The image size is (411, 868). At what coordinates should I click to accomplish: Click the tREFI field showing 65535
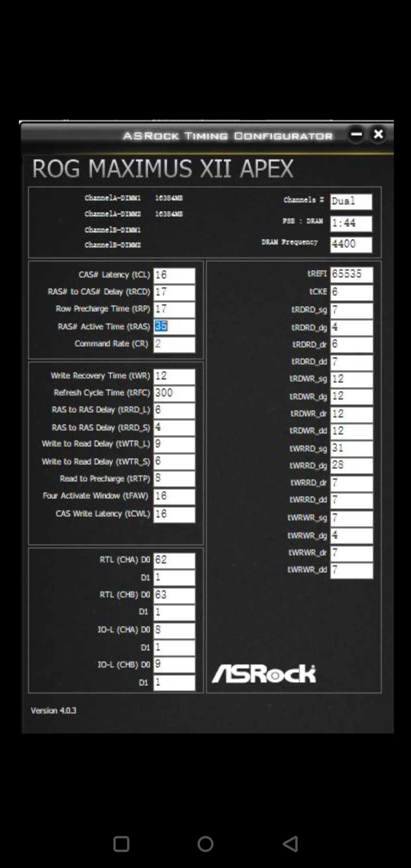tap(352, 274)
